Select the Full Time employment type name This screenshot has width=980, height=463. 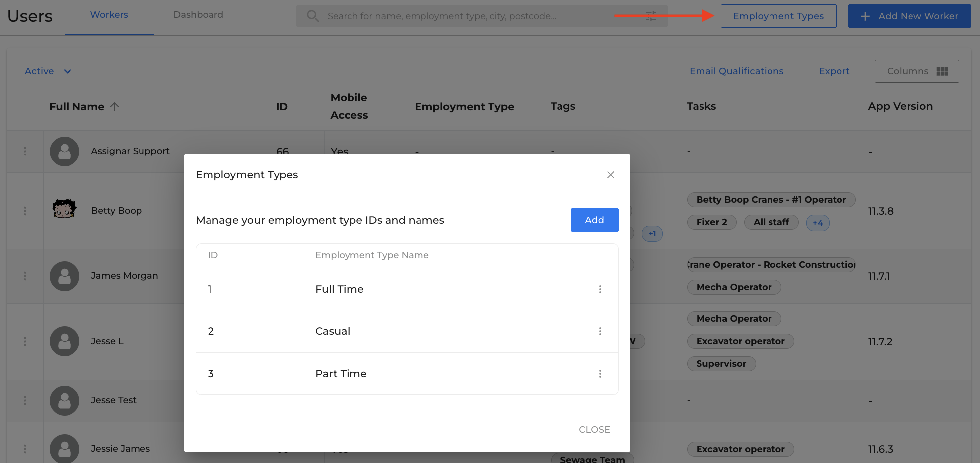[340, 289]
